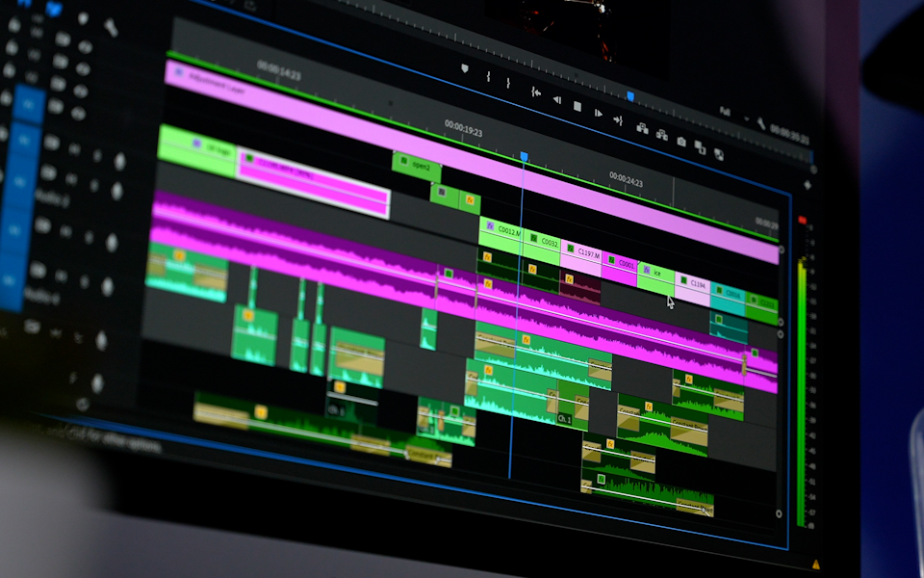Click the 00:00:24:23 ruler timecode
The image size is (924, 578).
[626, 180]
